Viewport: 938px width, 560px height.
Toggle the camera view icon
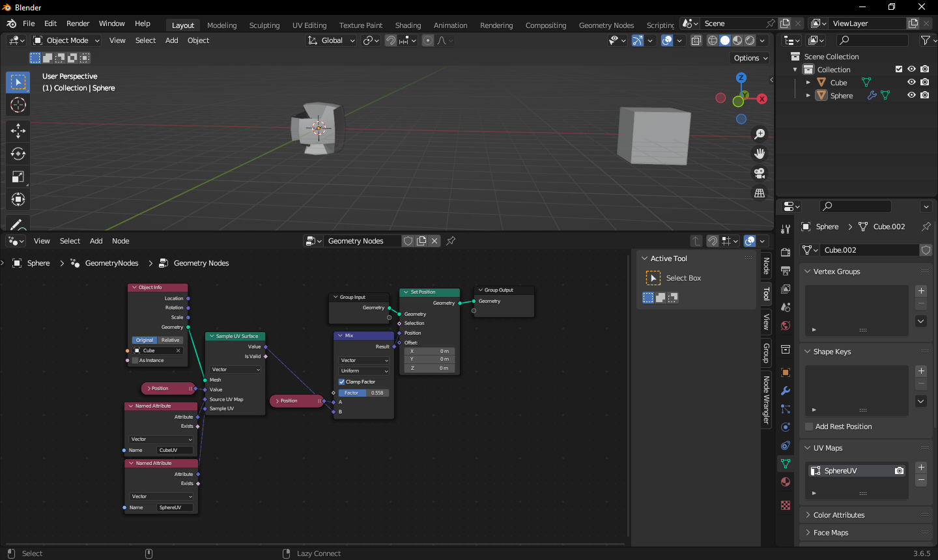760,173
